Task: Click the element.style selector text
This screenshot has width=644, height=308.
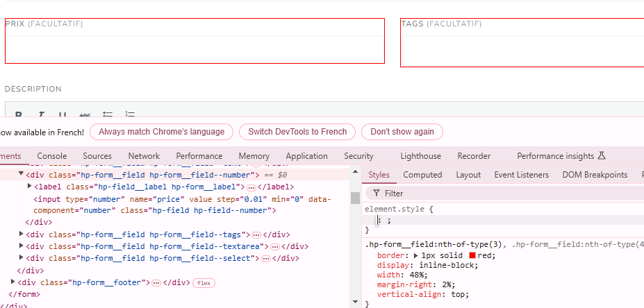Action: pyautogui.click(x=395, y=209)
